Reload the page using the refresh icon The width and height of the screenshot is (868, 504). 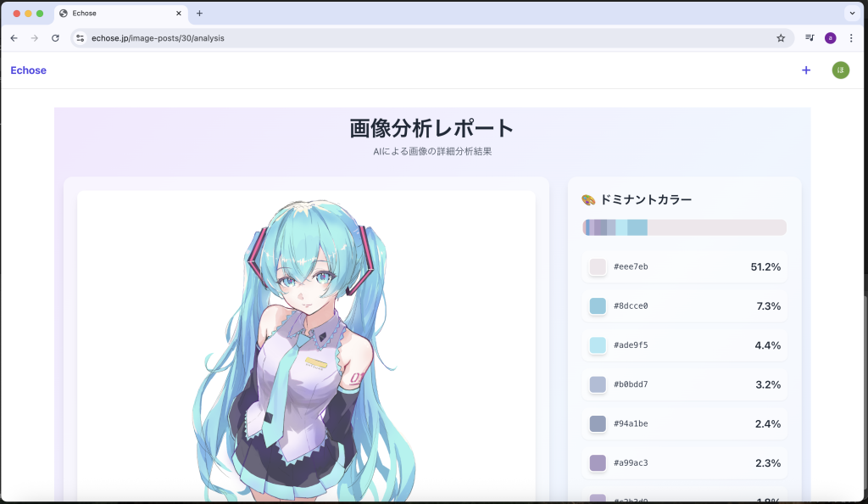click(x=55, y=38)
